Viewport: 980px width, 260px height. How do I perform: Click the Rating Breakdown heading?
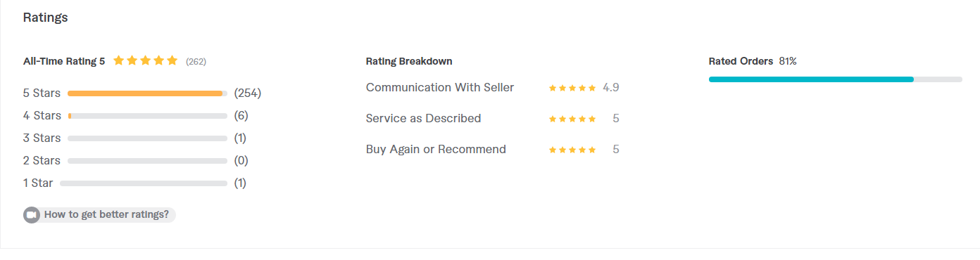click(409, 61)
